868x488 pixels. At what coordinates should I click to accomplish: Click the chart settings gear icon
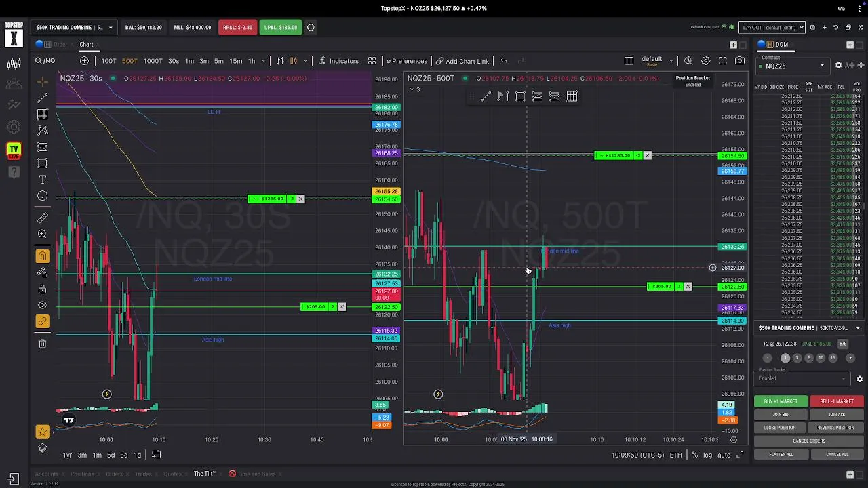(706, 61)
